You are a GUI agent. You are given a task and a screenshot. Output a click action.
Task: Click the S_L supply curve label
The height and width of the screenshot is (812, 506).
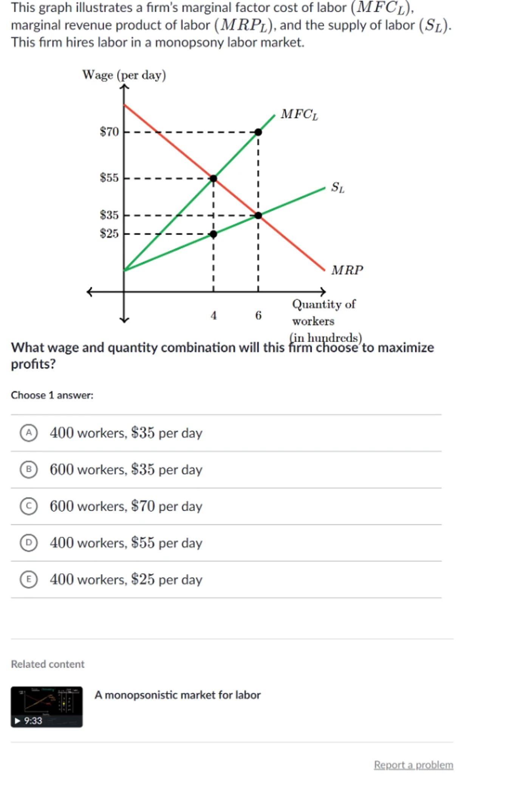(x=337, y=187)
